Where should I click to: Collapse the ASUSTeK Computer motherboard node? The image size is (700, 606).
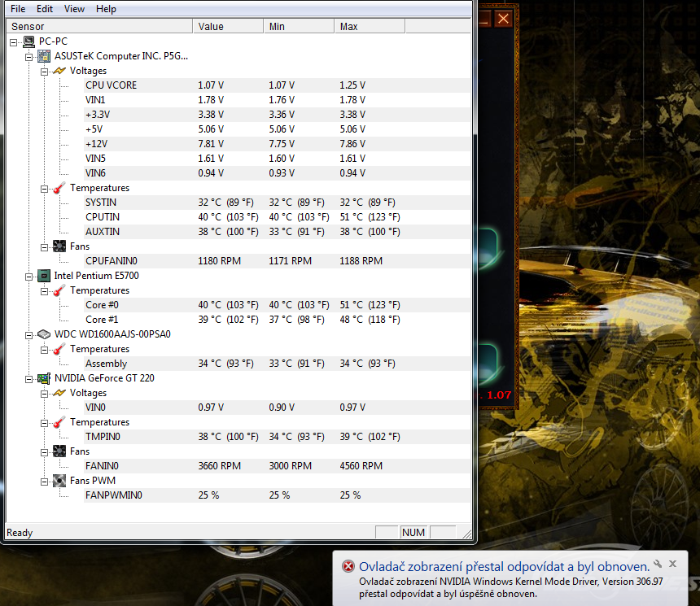click(29, 57)
